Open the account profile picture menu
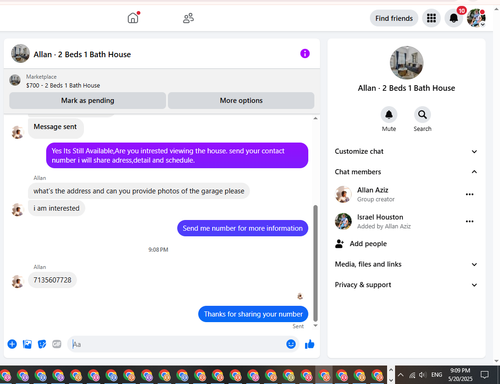 tap(476, 18)
